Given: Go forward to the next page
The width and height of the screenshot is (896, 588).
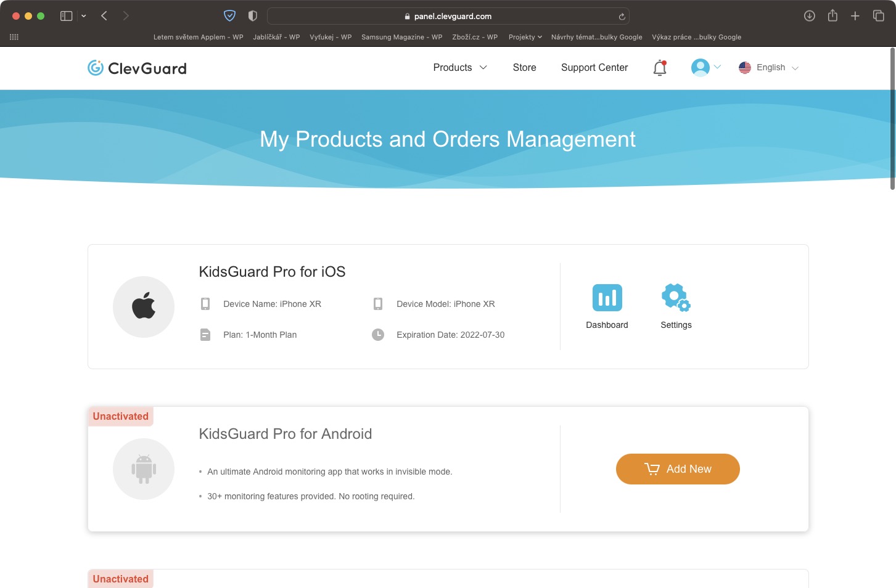Looking at the screenshot, I should tap(126, 16).
